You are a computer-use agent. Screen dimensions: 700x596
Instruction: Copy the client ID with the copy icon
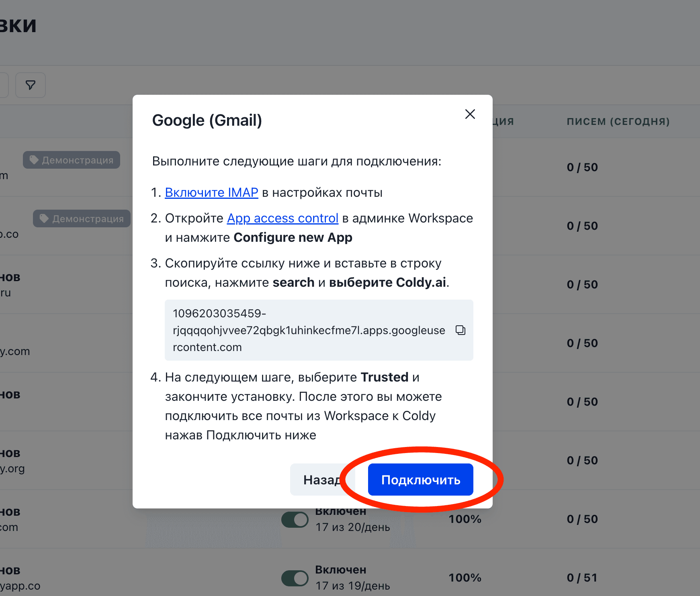pos(460,330)
